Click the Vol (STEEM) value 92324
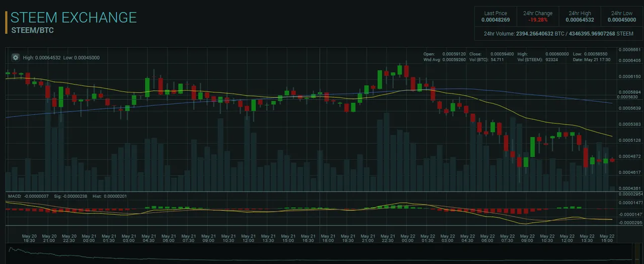The width and height of the screenshot is (644, 264). click(x=551, y=59)
